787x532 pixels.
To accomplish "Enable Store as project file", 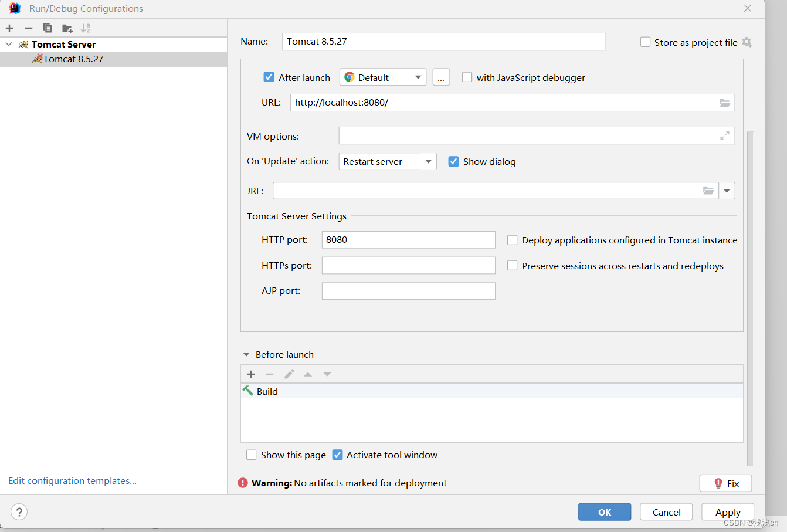I will [x=645, y=42].
